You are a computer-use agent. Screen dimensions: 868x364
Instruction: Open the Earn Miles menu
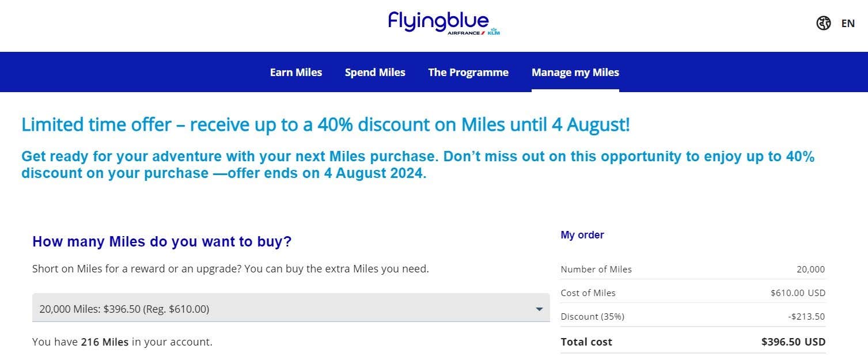[296, 73]
